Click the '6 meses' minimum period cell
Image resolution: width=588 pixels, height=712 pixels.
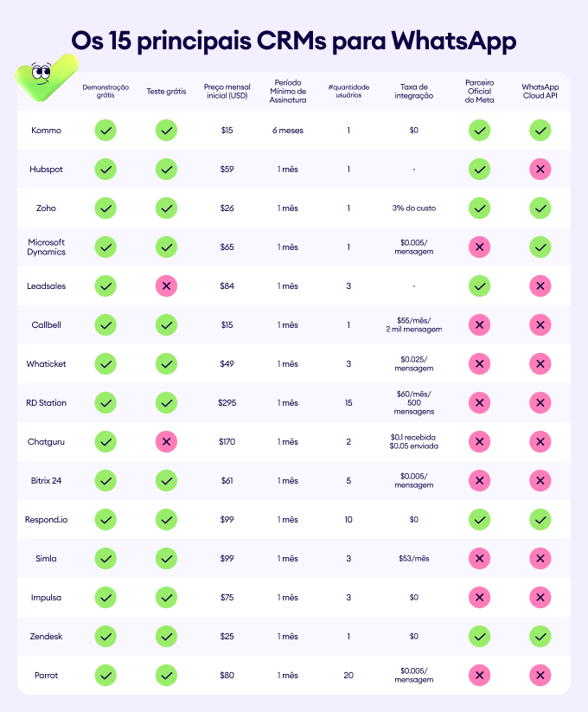point(287,131)
